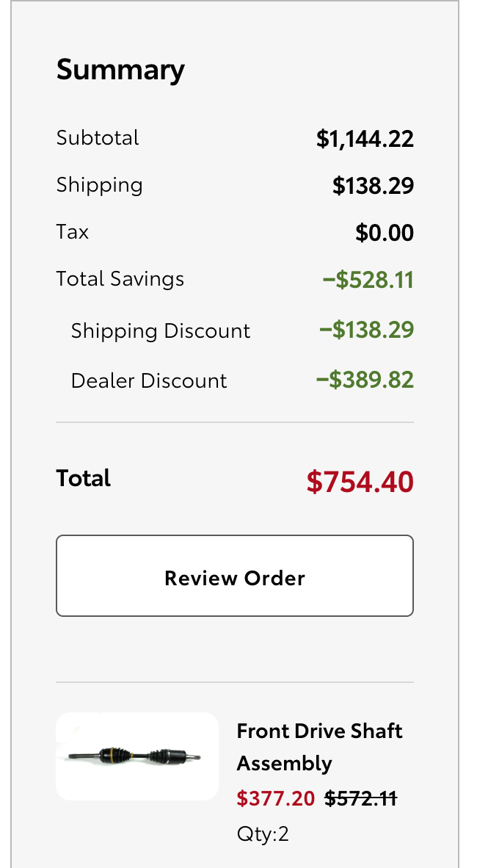Select the −$389.82 dealer discount amount

[x=365, y=380]
